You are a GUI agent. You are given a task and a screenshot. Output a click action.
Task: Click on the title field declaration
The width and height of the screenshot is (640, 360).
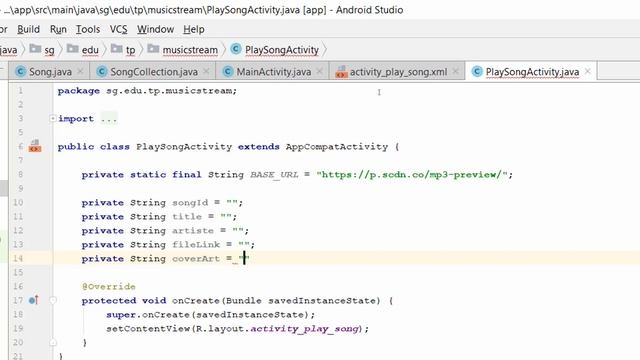pos(159,217)
